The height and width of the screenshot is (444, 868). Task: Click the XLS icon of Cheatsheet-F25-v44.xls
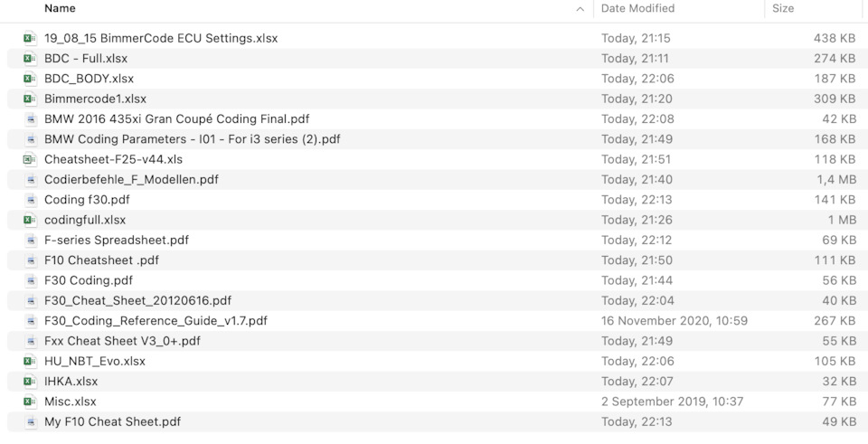(x=30, y=159)
